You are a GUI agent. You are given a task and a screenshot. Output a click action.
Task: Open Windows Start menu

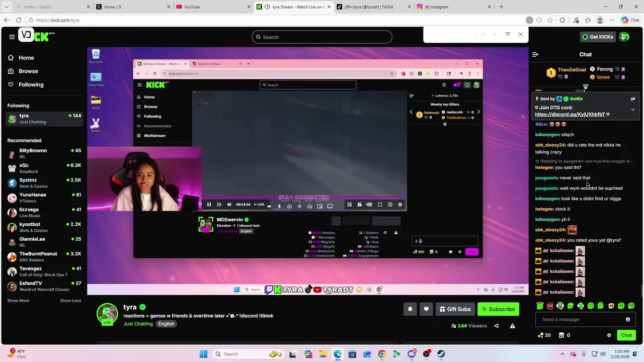pyautogui.click(x=203, y=354)
